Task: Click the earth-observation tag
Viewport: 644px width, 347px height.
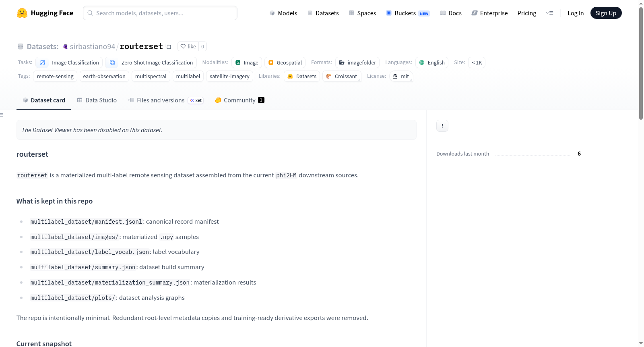Action: click(104, 76)
